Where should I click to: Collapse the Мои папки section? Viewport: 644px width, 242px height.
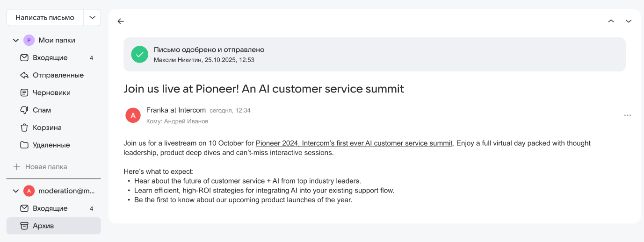click(15, 41)
